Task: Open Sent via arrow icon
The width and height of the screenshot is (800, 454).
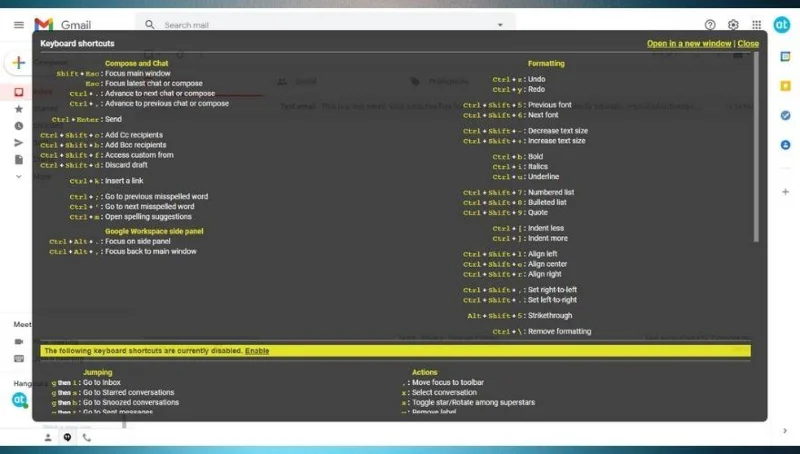Action: pyautogui.click(x=19, y=143)
